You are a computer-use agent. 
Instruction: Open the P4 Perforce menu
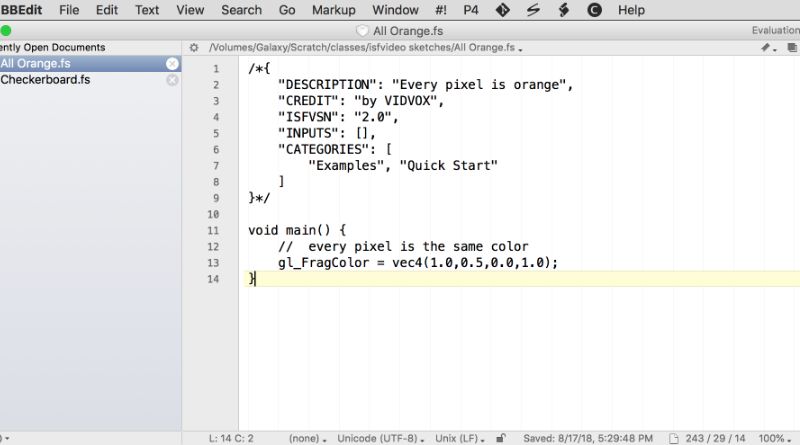[x=471, y=10]
